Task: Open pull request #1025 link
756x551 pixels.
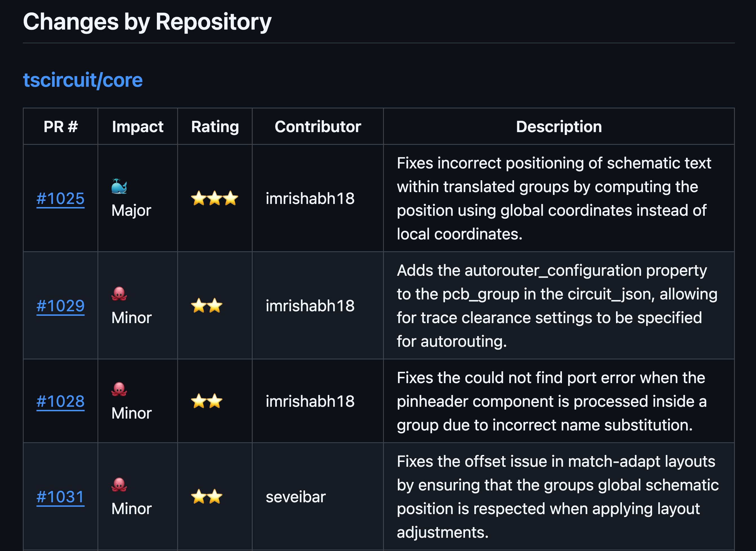Action: pyautogui.click(x=60, y=198)
